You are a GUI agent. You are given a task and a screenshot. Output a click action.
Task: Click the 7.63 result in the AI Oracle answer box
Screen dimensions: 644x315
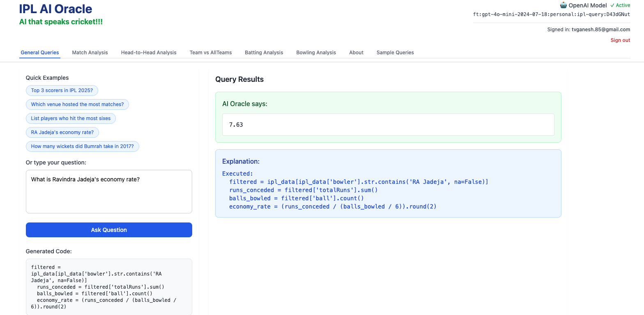[236, 125]
